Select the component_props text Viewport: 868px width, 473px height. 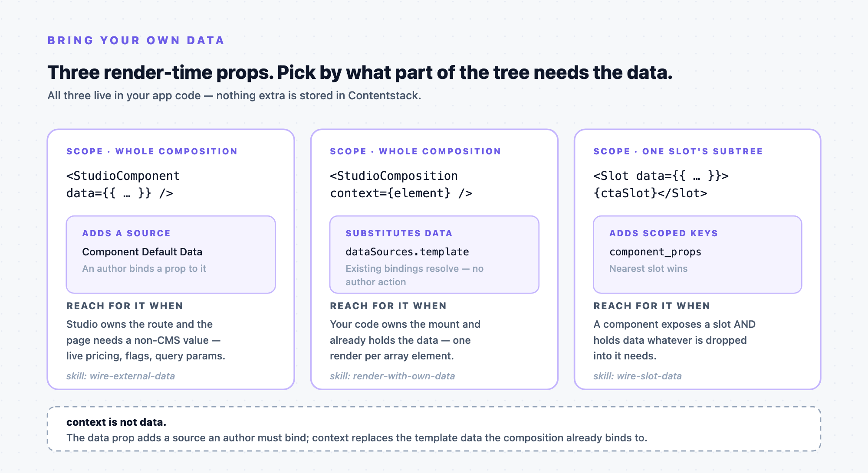pyautogui.click(x=655, y=252)
